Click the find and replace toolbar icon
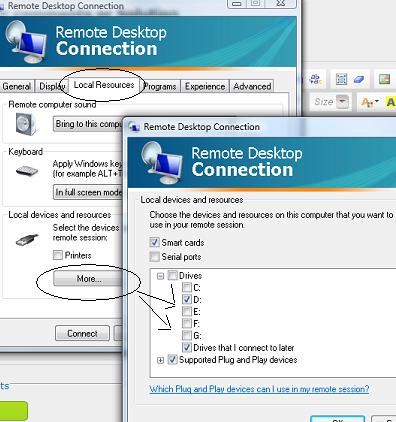This screenshot has height=422, width=396. coord(315,79)
